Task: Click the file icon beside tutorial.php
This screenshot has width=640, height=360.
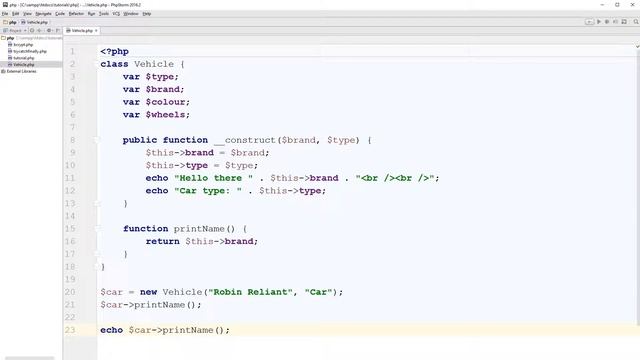Action: click(x=10, y=58)
